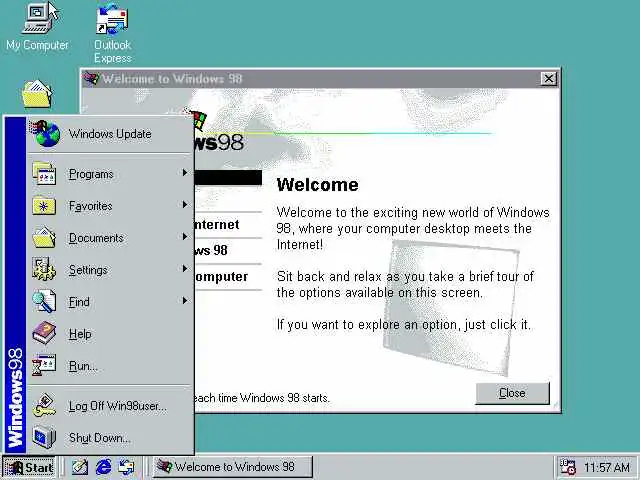Expand the Documents submenu arrow

pyautogui.click(x=185, y=237)
